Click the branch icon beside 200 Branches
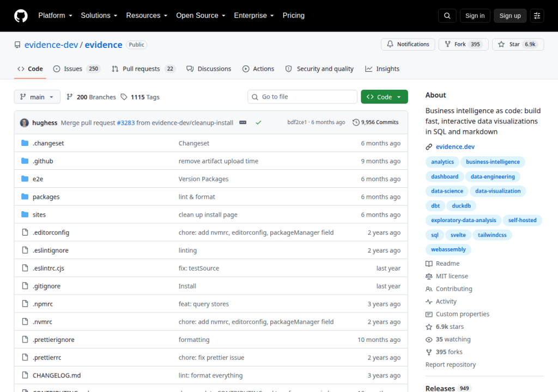The height and width of the screenshot is (392, 558). (70, 97)
